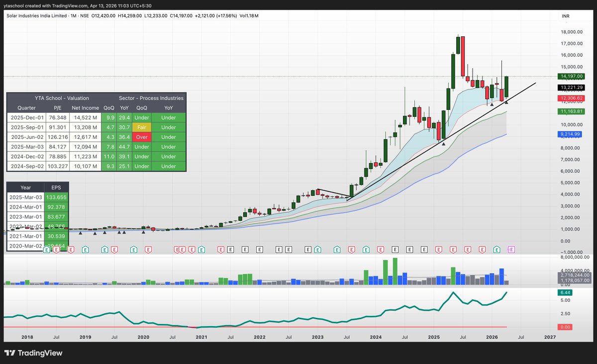Click the blue 9,214.99 moving average label
The width and height of the screenshot is (597, 364).
coord(570,134)
